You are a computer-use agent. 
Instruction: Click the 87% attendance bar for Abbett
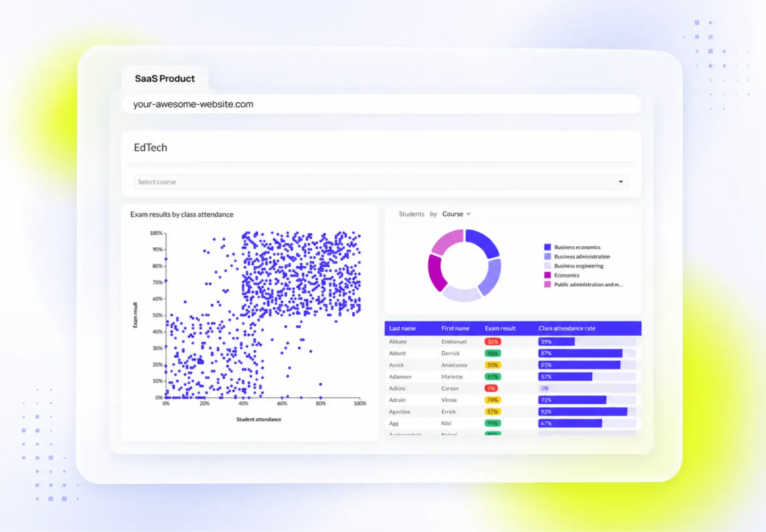pyautogui.click(x=580, y=353)
